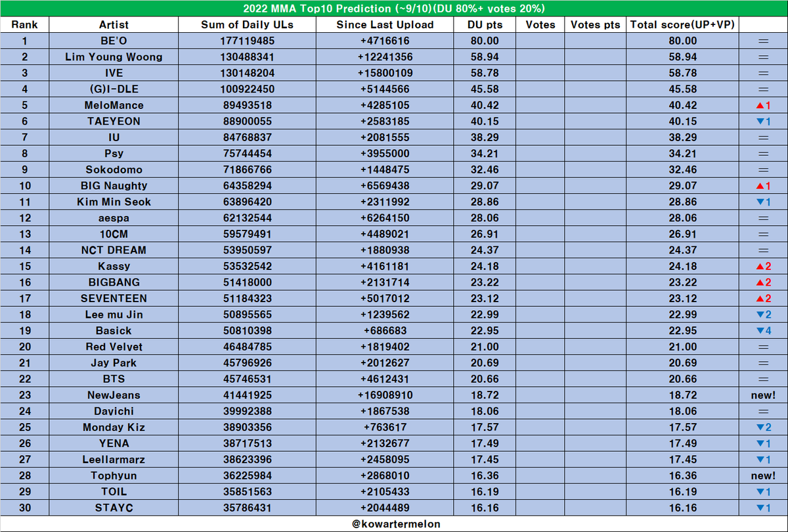Click the red up-2 arrow for SEVENTEEN
This screenshot has height=532, width=788.
(x=763, y=298)
